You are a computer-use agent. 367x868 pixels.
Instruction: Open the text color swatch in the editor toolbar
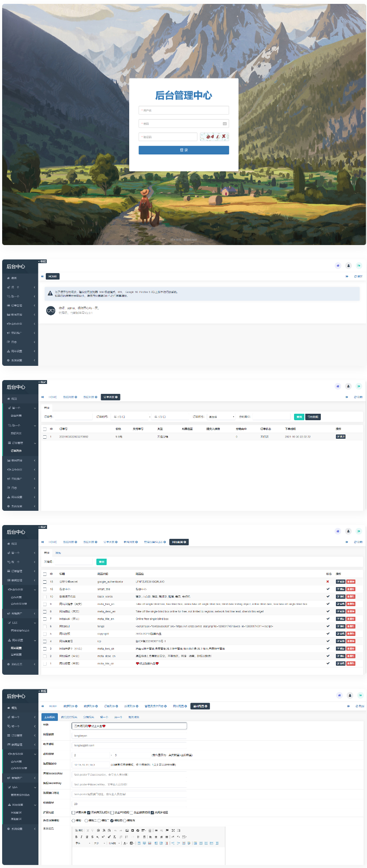tap(125, 843)
